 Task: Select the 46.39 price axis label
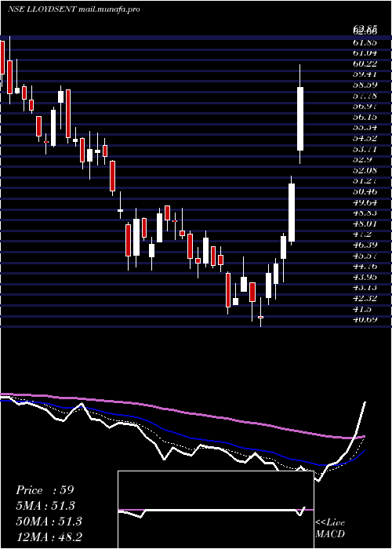point(365,245)
